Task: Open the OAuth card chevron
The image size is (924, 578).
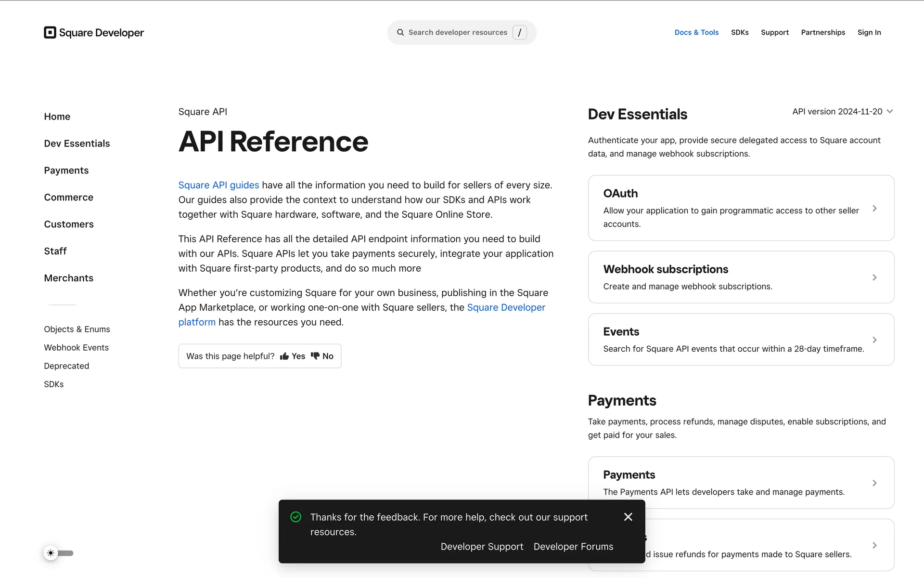Action: pyautogui.click(x=874, y=208)
